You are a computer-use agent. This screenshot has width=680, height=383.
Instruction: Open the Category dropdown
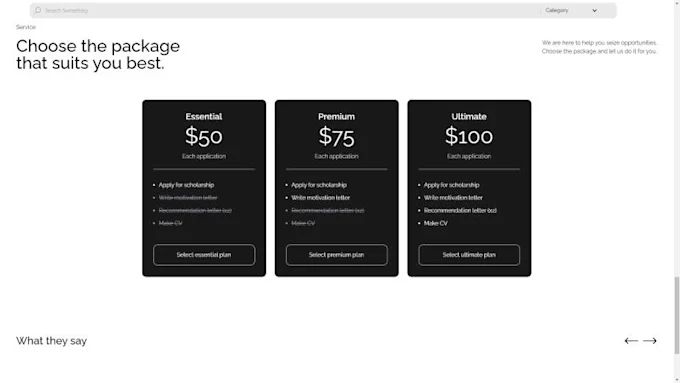[x=571, y=10]
